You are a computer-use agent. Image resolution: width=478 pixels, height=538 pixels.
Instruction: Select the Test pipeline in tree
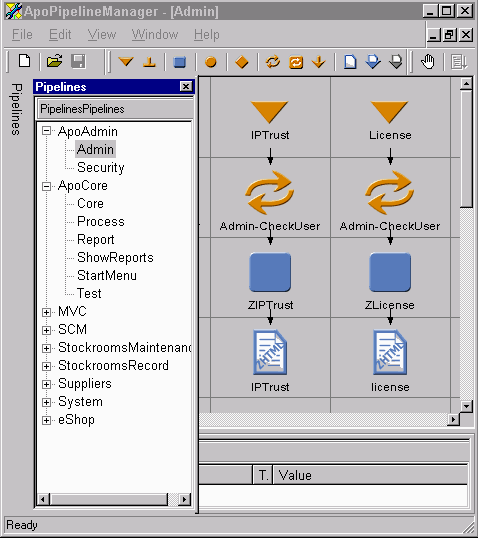89,294
